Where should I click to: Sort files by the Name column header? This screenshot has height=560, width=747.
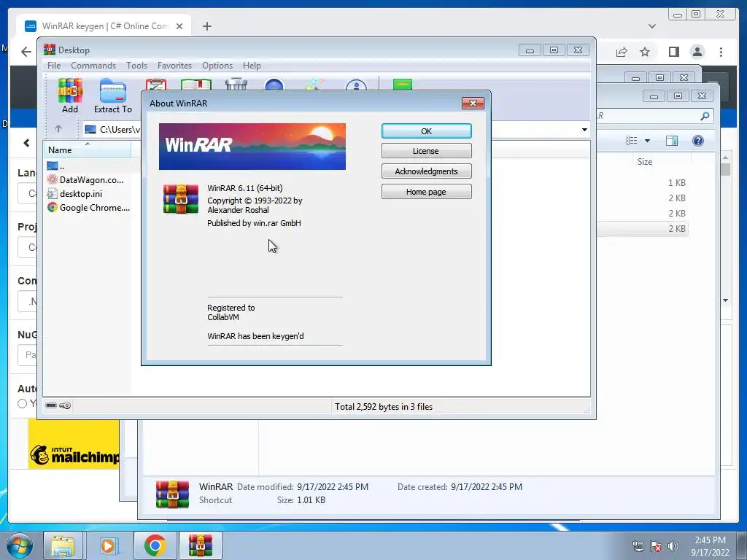[88, 150]
